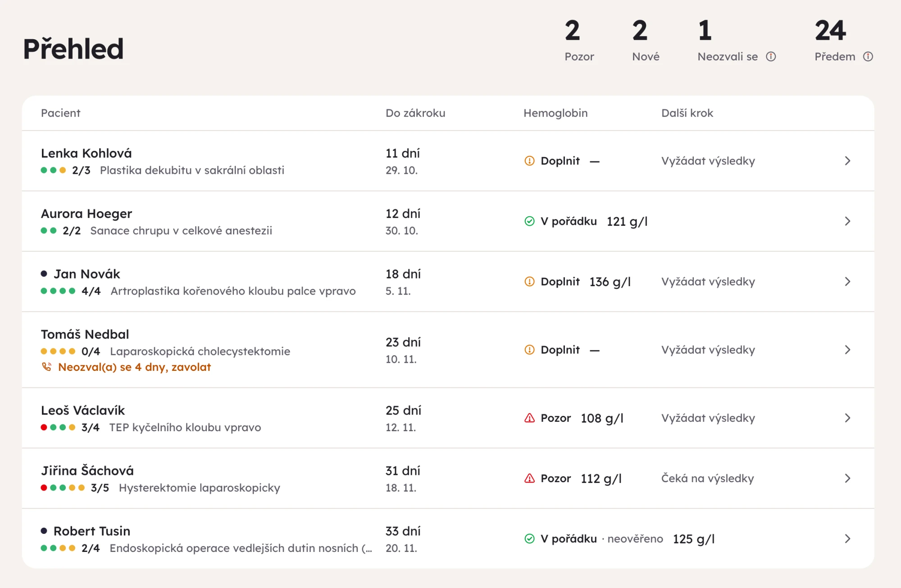Click the name Aurora Hoeger

[86, 214]
